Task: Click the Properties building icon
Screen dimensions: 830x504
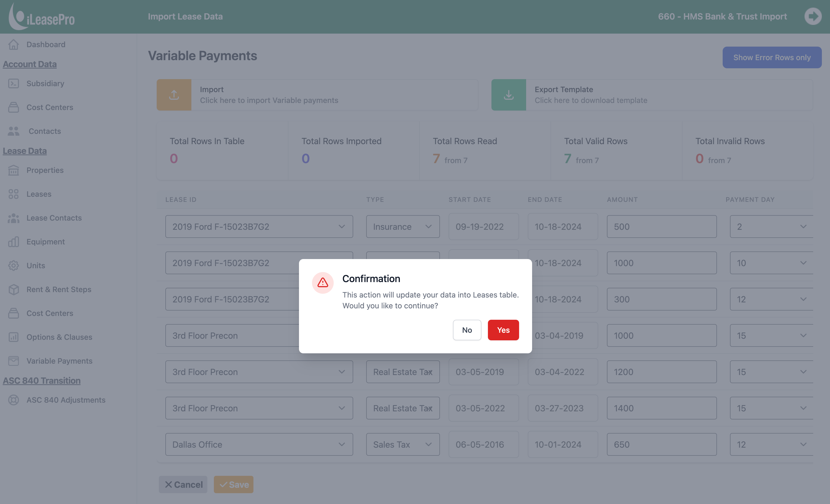Action: pyautogui.click(x=14, y=170)
